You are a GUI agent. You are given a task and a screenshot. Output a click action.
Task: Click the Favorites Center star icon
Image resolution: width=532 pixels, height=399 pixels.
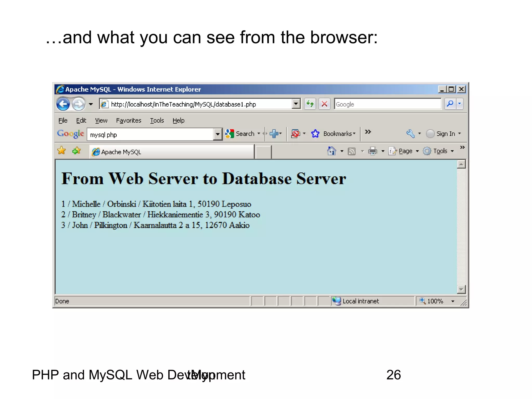point(62,150)
